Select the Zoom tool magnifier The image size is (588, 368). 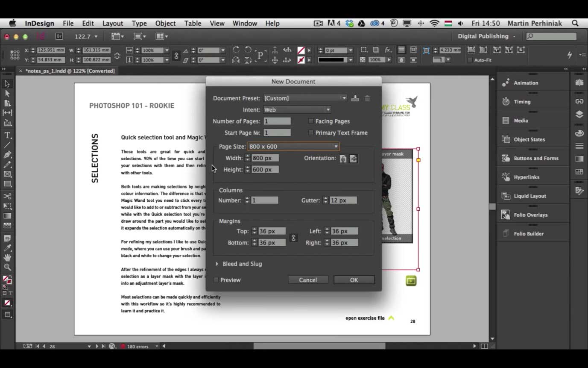tap(7, 267)
